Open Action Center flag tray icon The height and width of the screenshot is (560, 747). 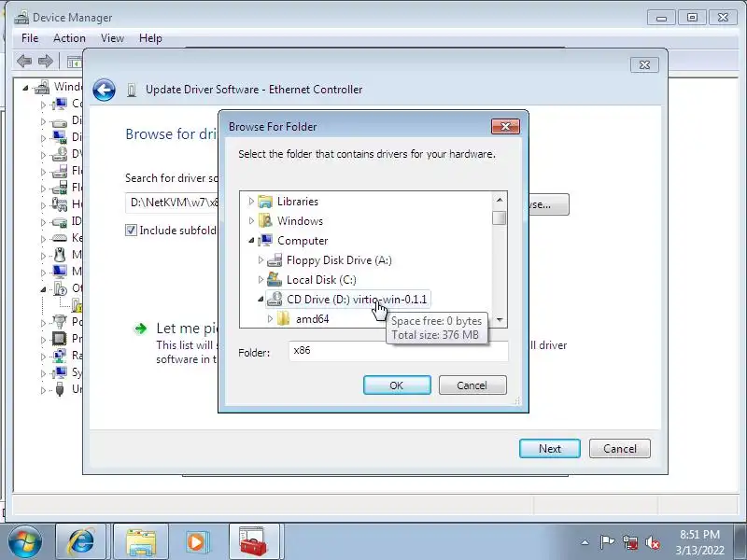tap(607, 542)
